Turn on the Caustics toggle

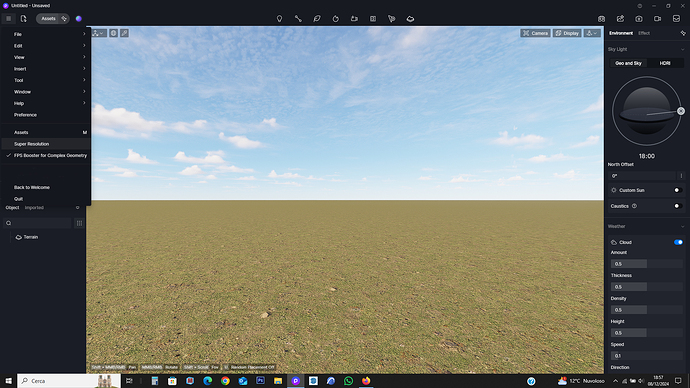click(678, 206)
